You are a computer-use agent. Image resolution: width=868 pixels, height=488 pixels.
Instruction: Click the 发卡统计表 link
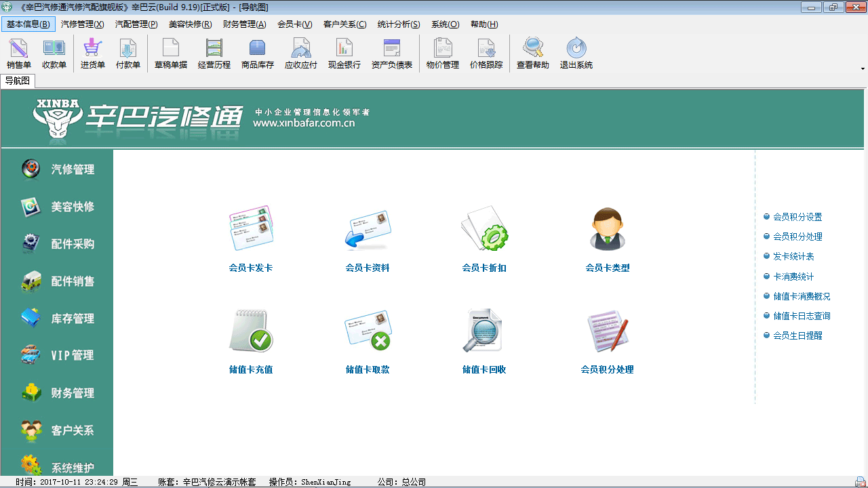(793, 256)
